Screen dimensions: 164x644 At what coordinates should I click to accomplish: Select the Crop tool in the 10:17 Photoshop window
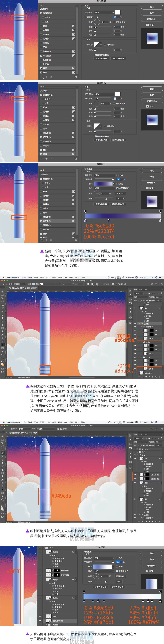coord(3,305)
